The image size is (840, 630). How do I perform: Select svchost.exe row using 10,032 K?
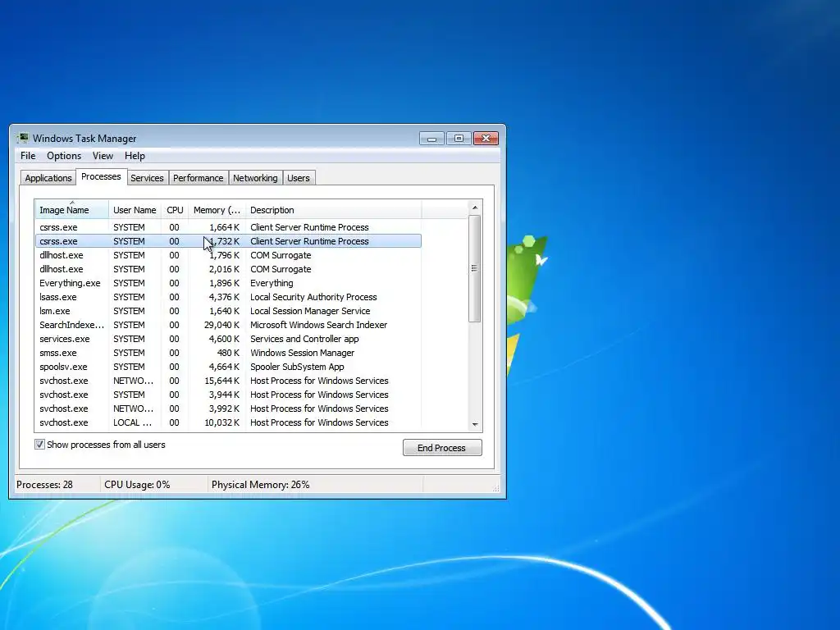click(228, 422)
